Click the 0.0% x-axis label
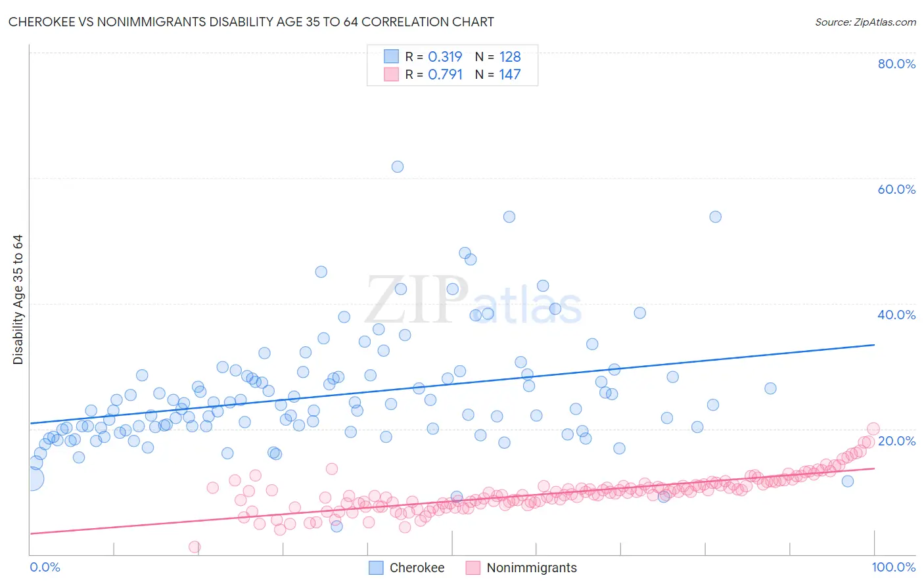Image resolution: width=924 pixels, height=586 pixels. (45, 567)
